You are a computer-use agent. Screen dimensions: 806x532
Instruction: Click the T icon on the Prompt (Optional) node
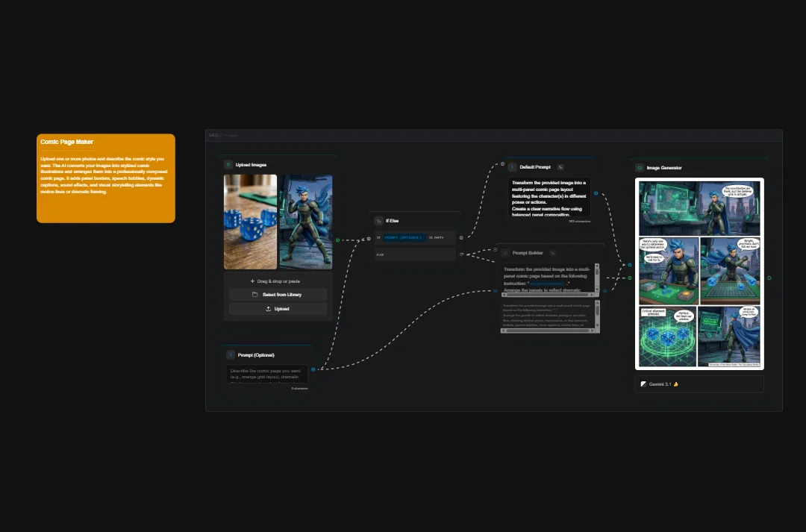pos(231,354)
